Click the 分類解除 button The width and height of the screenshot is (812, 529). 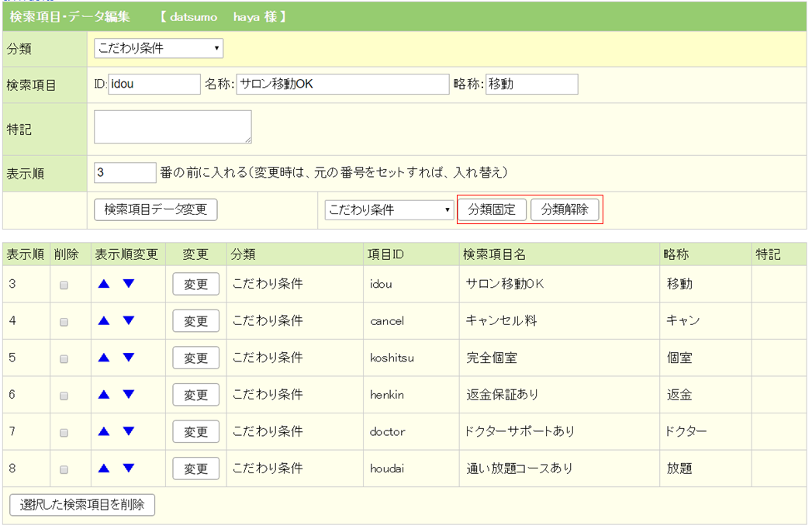coord(565,210)
